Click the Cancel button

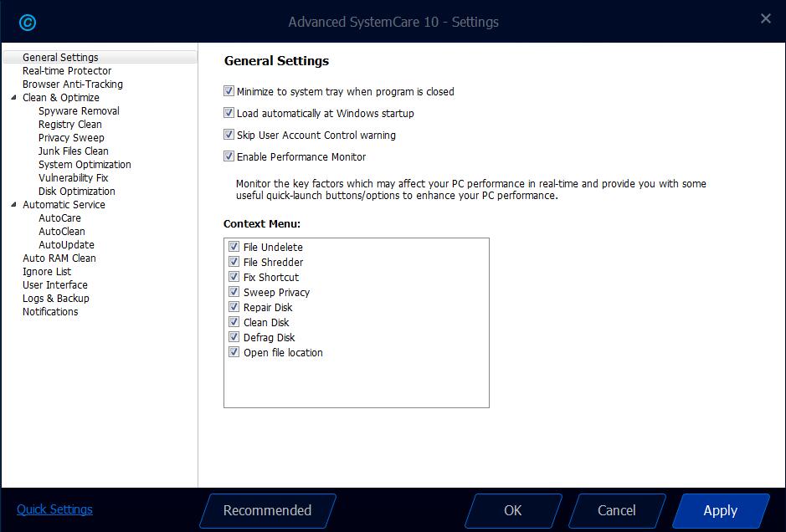pyautogui.click(x=617, y=510)
